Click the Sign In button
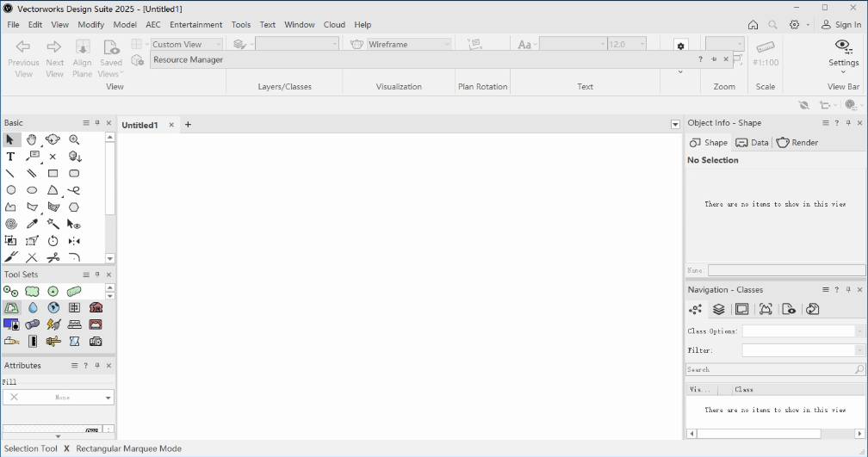 tap(840, 25)
